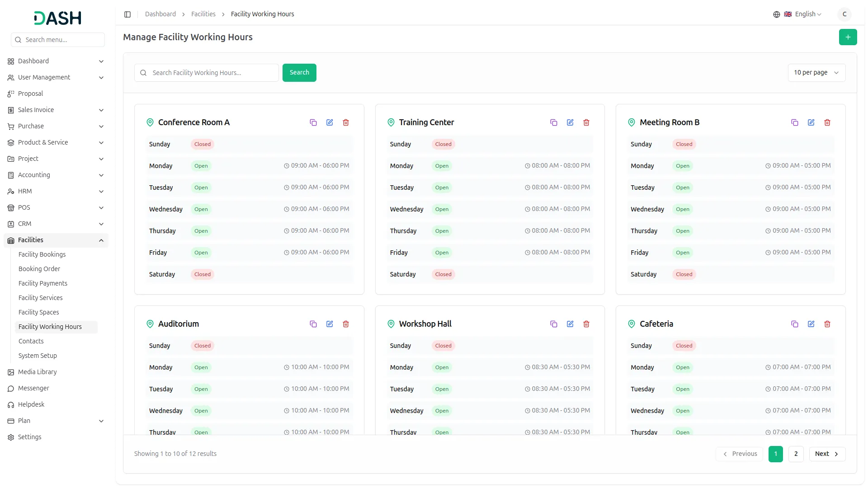Go to the Next results page
This screenshot has width=868, height=488.
(826, 454)
